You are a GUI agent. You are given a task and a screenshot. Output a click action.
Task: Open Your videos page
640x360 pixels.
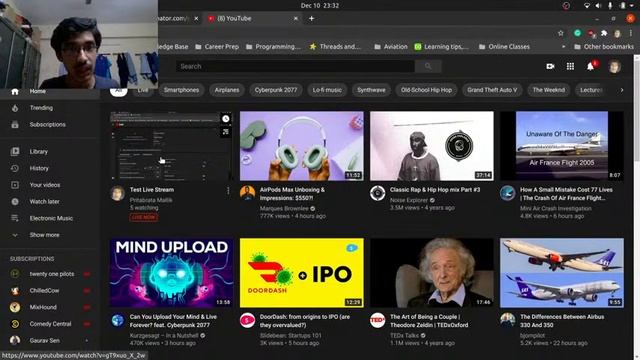[49, 185]
